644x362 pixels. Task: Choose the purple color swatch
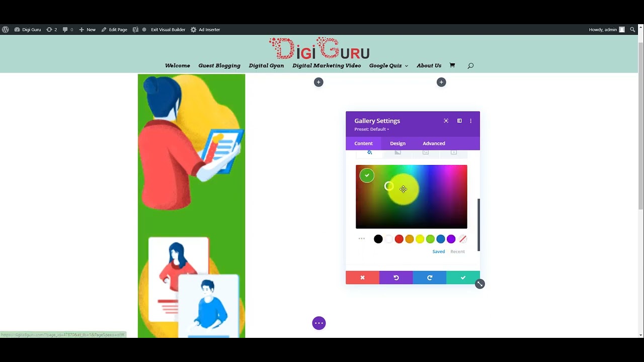tap(451, 239)
